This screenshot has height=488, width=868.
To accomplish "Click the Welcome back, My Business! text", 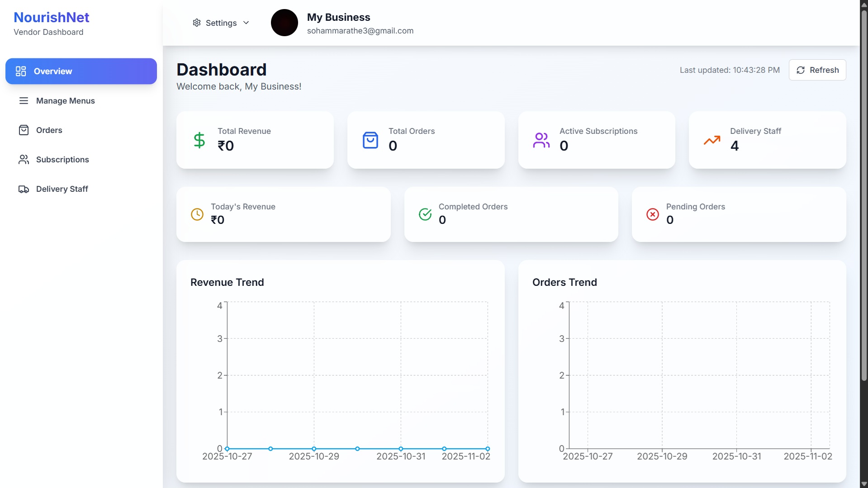I will (x=239, y=86).
